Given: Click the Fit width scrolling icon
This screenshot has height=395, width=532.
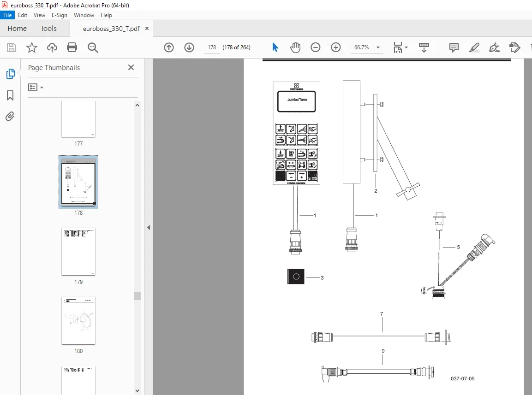Looking at the screenshot, I should pos(398,47).
